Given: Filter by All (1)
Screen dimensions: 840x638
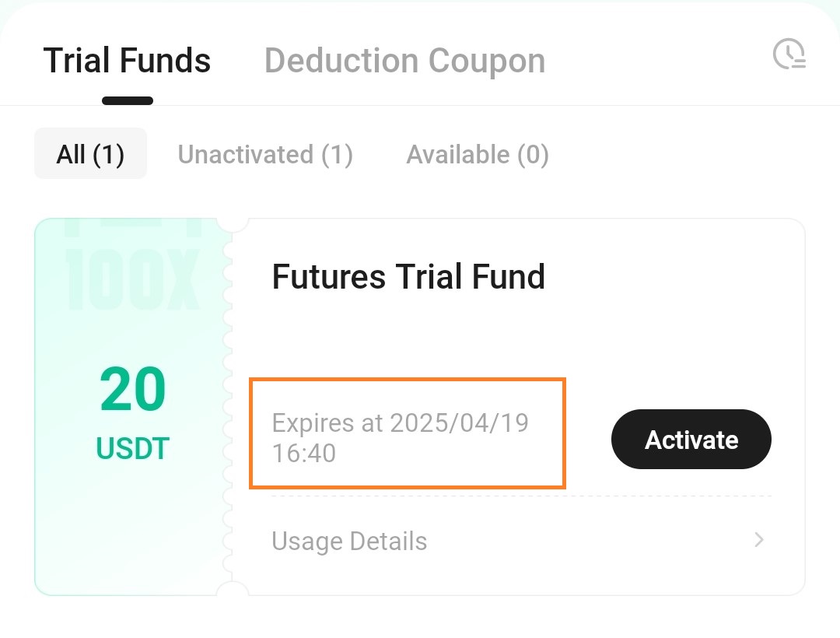Looking at the screenshot, I should pyautogui.click(x=90, y=154).
